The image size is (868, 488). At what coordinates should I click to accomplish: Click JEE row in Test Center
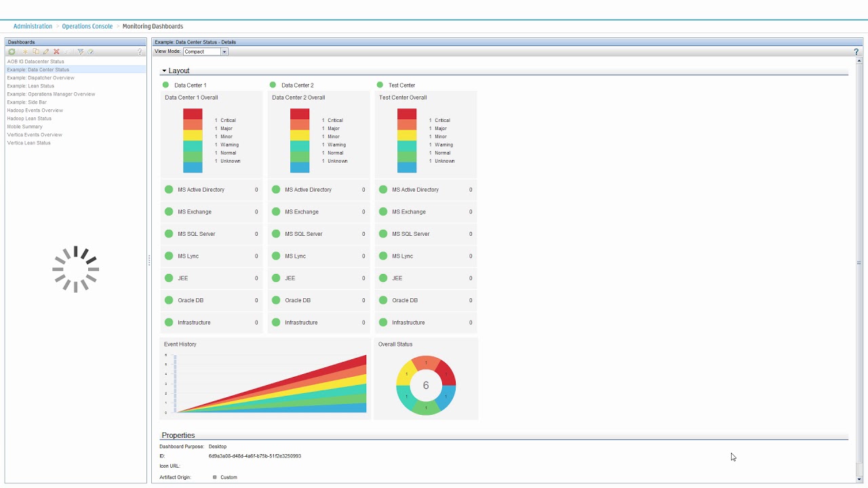(x=426, y=278)
